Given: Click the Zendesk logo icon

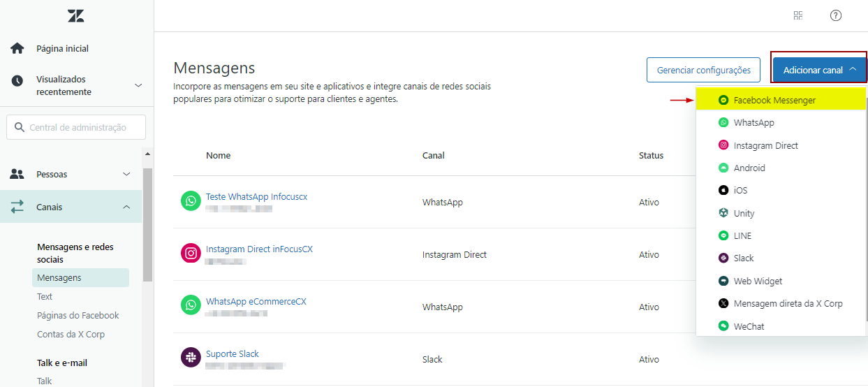Looking at the screenshot, I should pyautogui.click(x=76, y=16).
